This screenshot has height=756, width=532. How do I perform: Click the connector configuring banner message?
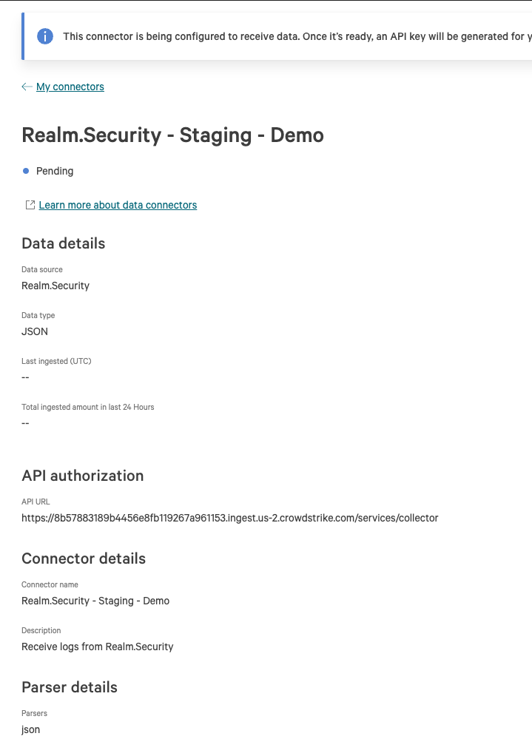[x=297, y=37]
